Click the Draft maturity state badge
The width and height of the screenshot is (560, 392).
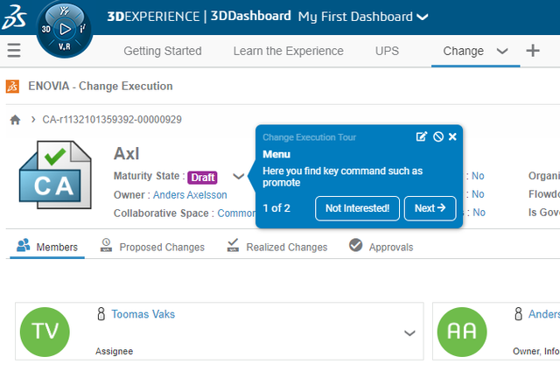202,177
